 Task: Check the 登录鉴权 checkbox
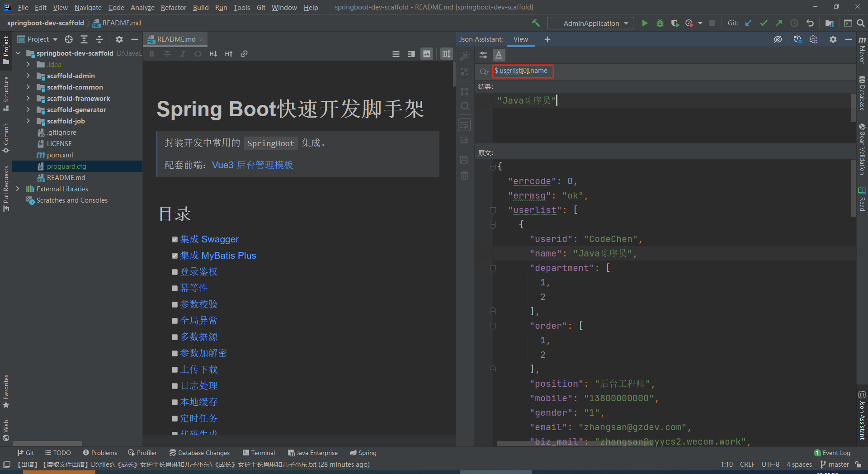175,272
